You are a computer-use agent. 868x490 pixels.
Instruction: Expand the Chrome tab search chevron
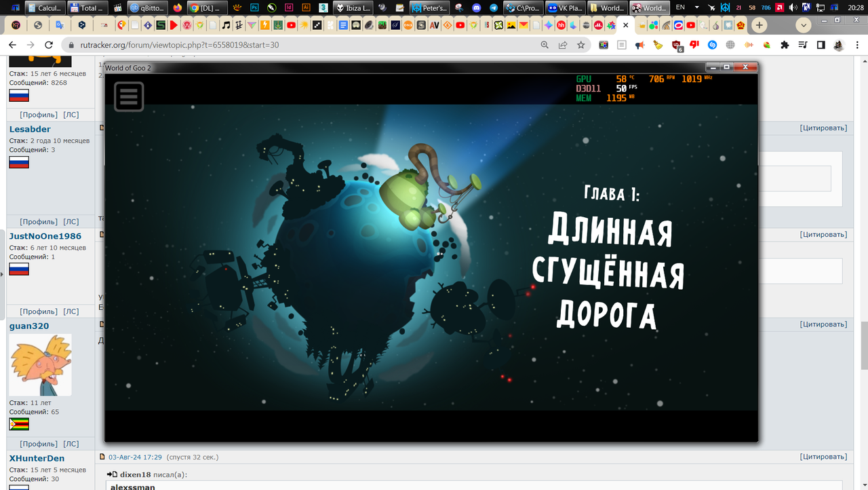click(x=804, y=25)
